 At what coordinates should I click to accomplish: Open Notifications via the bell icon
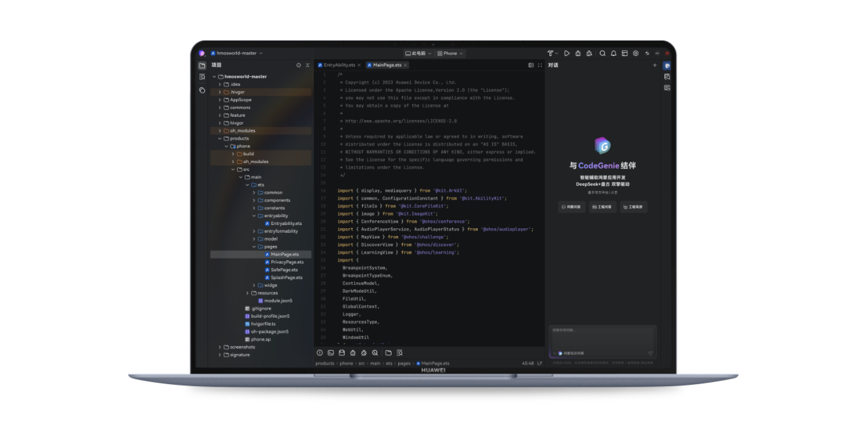tap(613, 53)
